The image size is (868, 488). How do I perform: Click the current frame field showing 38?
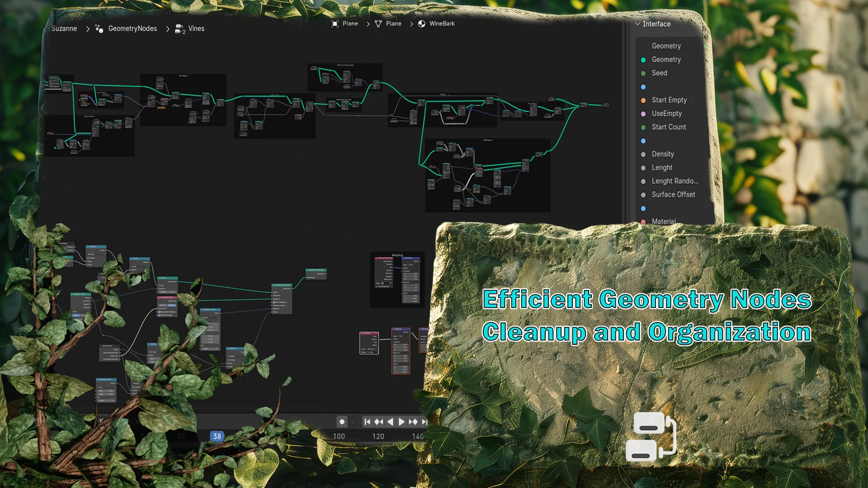click(x=216, y=436)
